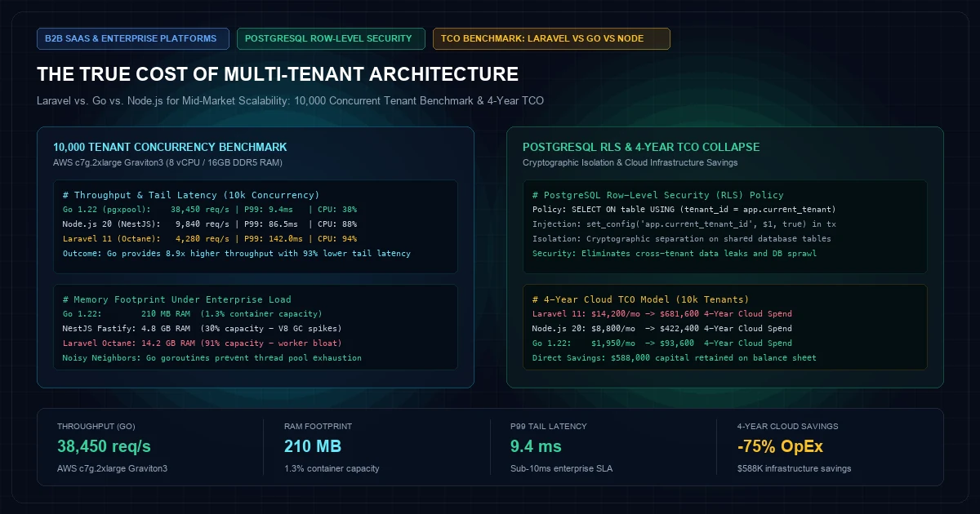Viewport: 980px width, 514px height.
Task: Click the 'Policy: SELECT ON table USING' line
Action: (684, 210)
